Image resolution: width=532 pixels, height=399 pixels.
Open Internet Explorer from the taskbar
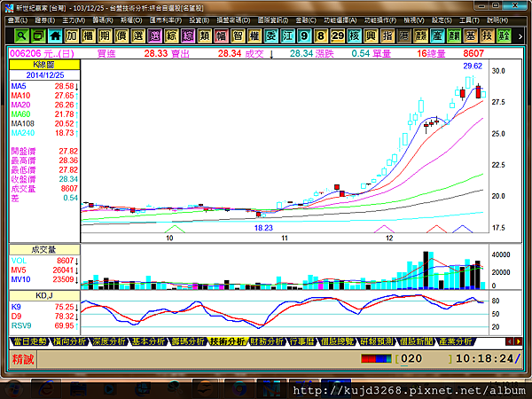pyautogui.click(x=46, y=388)
